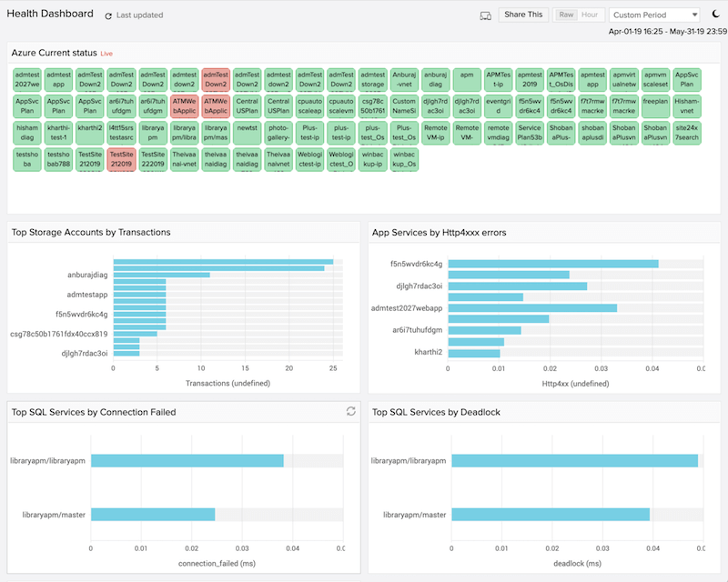Open the csg78c 50b1761 status tile
728x582 pixels.
coord(373,105)
